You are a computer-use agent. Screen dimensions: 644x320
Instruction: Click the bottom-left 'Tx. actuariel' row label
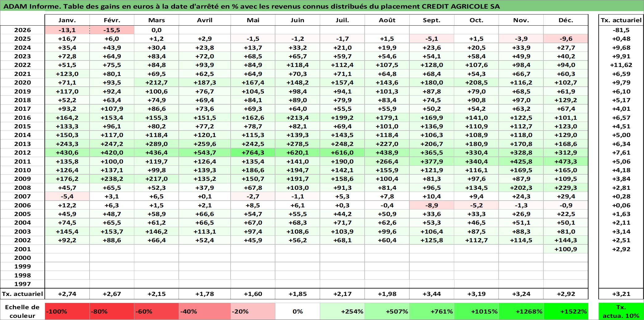pos(23,294)
